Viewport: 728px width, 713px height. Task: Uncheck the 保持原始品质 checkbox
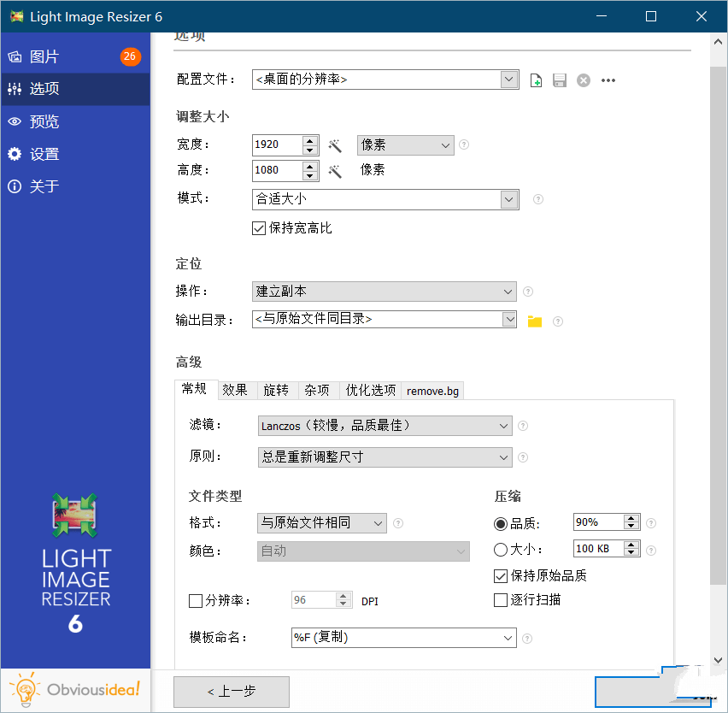[501, 575]
